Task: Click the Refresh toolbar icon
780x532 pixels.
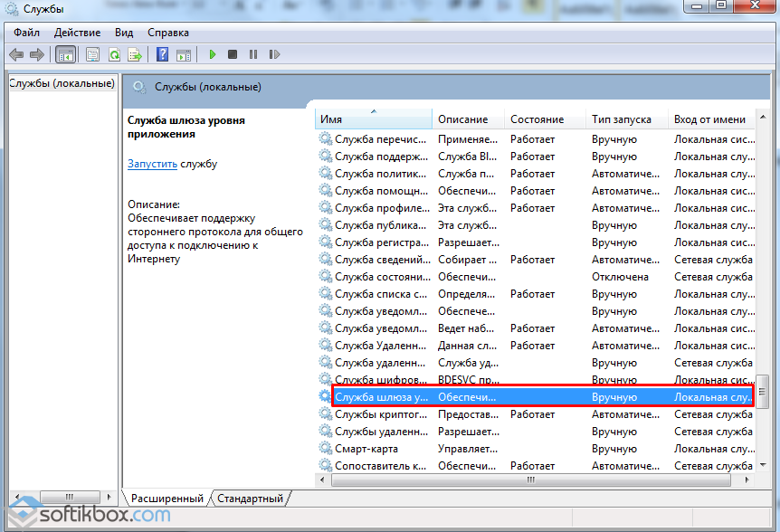Action: [x=114, y=55]
